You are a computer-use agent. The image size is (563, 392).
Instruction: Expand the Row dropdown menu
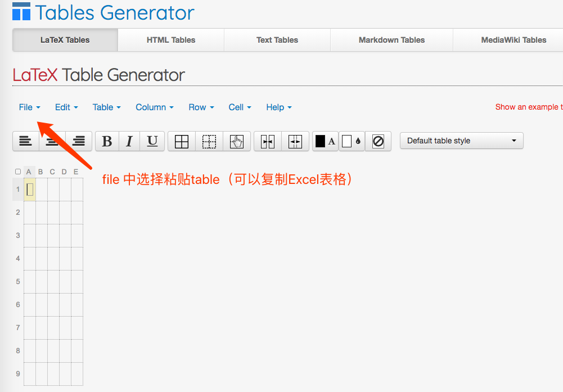pos(201,107)
